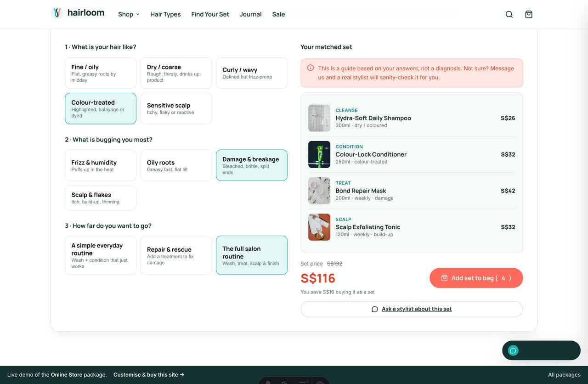Choose A simple everyday routine
Image resolution: width=588 pixels, height=384 pixels.
pos(101,255)
